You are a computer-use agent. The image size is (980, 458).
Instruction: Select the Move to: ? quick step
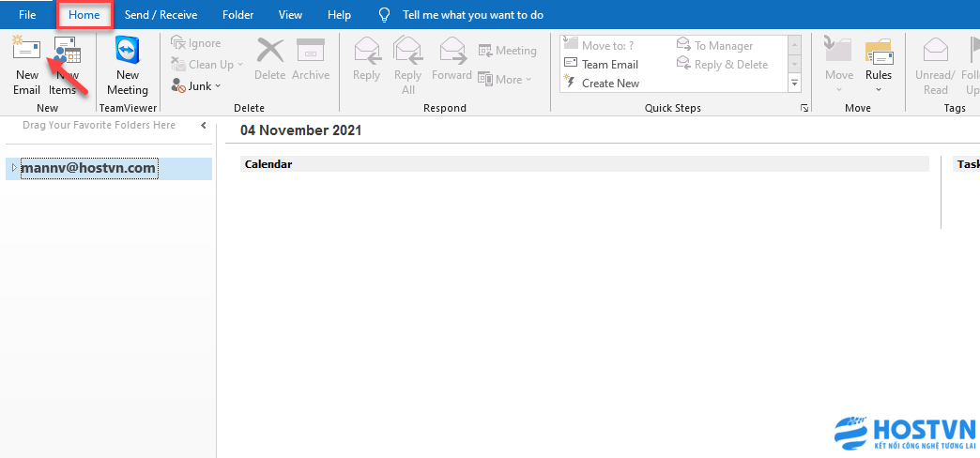(599, 45)
